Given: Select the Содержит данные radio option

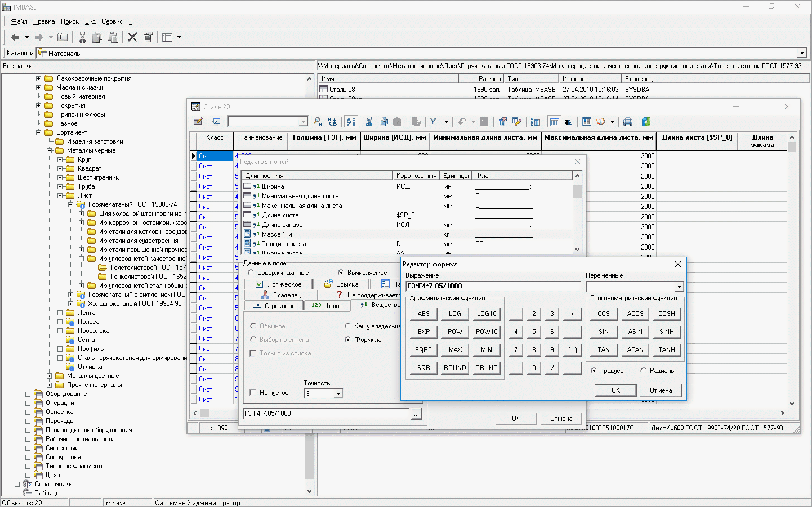Looking at the screenshot, I should pyautogui.click(x=251, y=273).
